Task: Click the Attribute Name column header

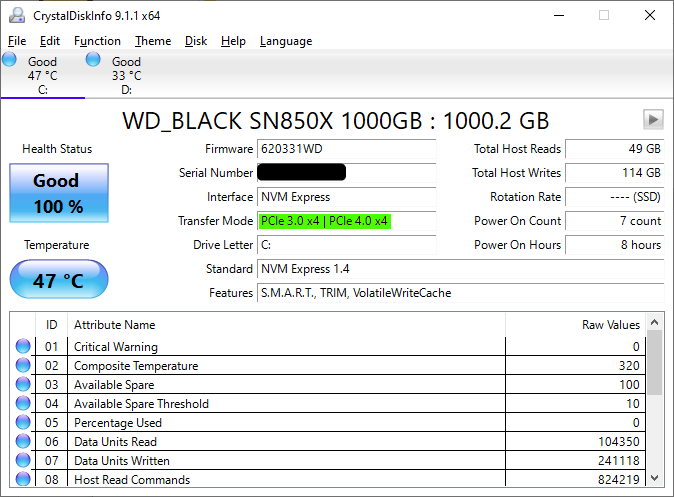Action: tap(286, 325)
